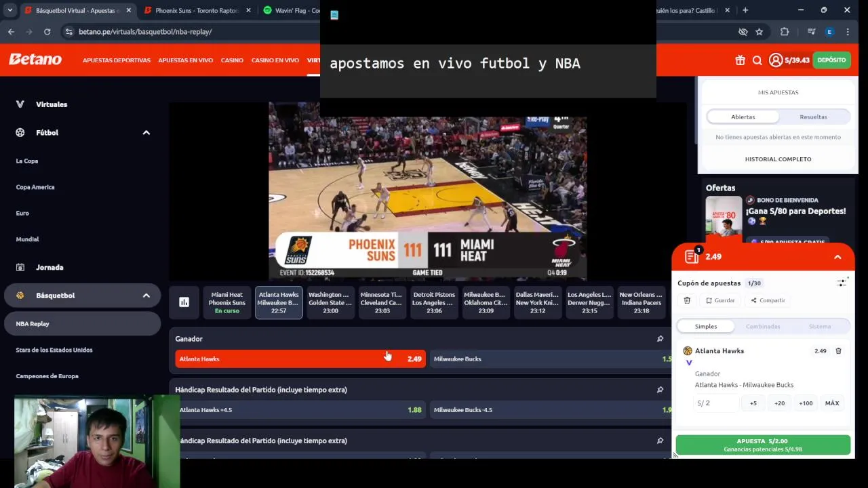Image resolution: width=868 pixels, height=488 pixels.
Task: Open bet slip settings sliders icon
Action: pyautogui.click(x=842, y=283)
